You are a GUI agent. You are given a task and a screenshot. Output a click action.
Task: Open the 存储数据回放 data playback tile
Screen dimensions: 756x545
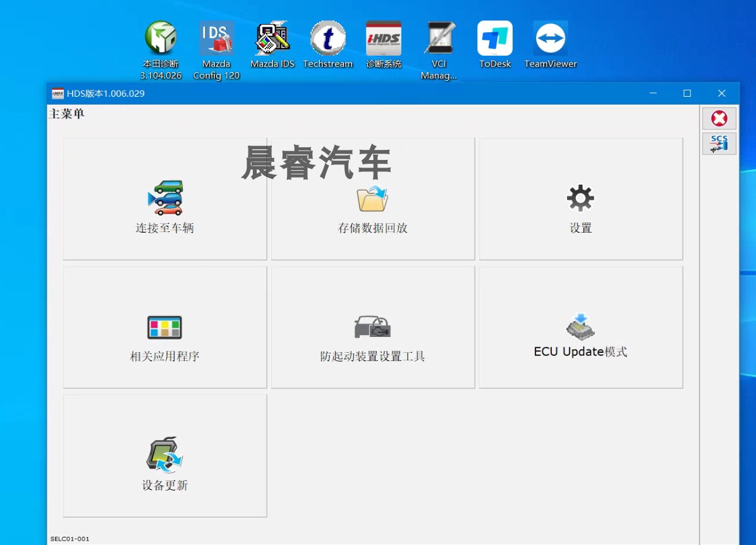(x=373, y=199)
